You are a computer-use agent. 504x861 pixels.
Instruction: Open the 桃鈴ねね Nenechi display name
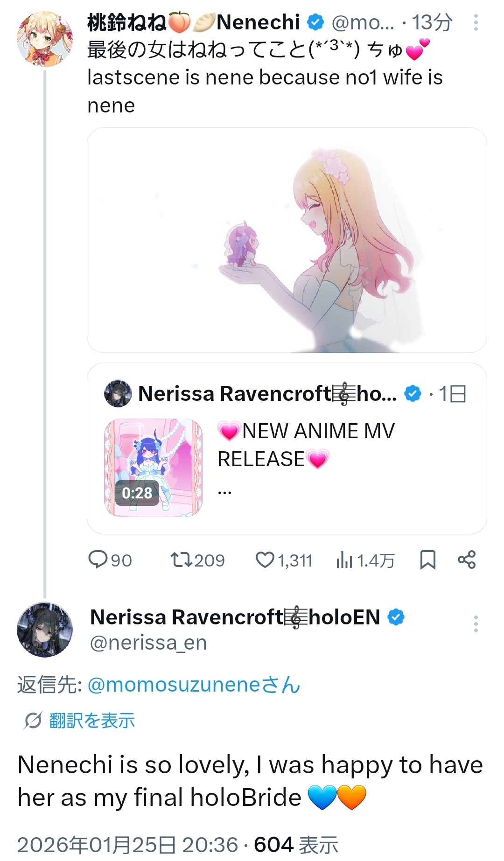(193, 22)
